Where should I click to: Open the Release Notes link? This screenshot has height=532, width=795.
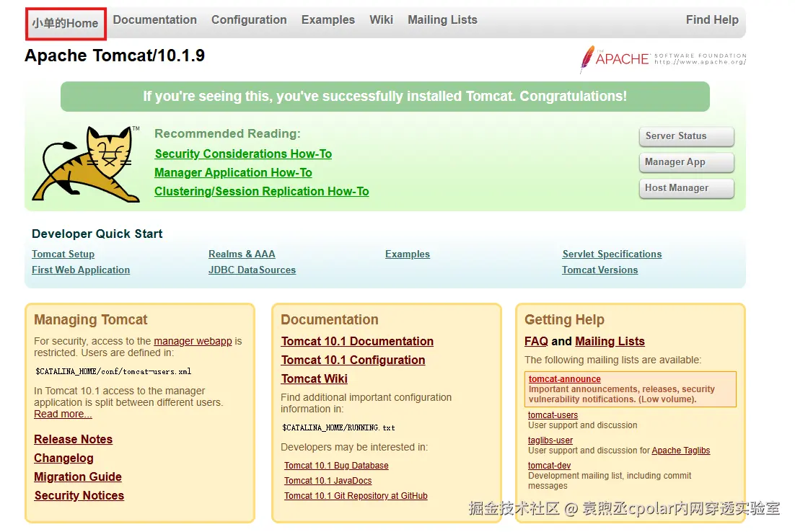73,439
